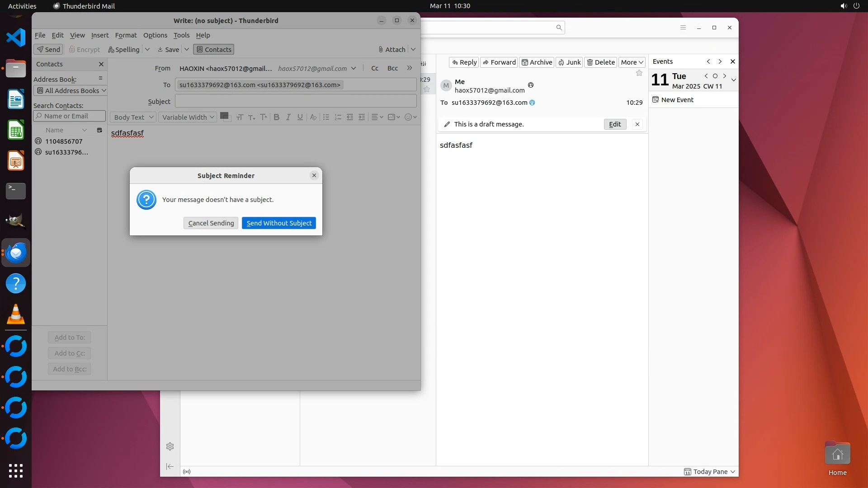Toggle the Contacts sidebar button
This screenshot has height=488, width=868.
click(213, 50)
